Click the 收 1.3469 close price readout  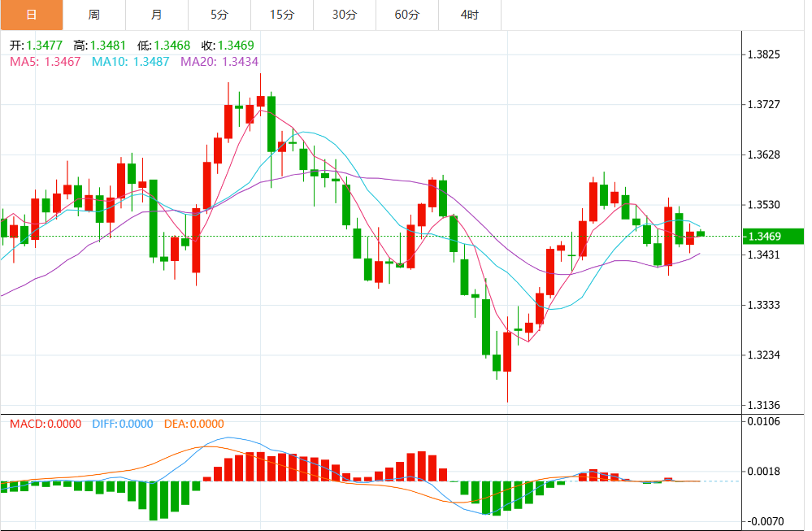(x=228, y=46)
